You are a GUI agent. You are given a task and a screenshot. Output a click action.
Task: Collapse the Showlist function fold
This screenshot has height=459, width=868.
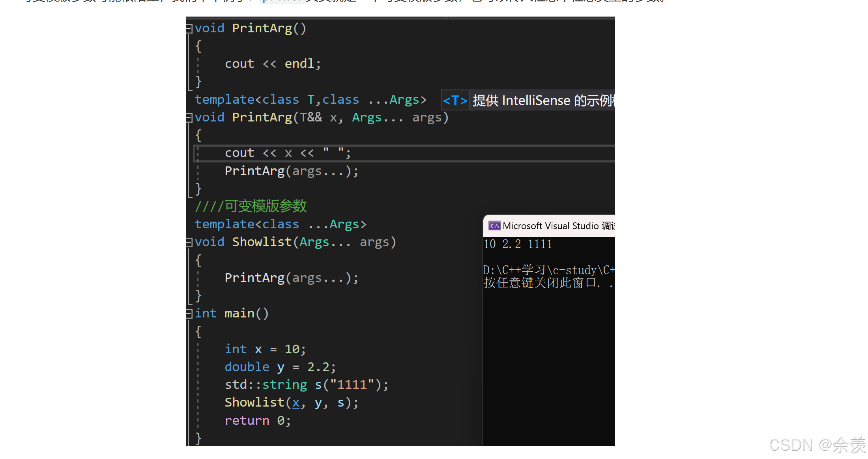189,242
